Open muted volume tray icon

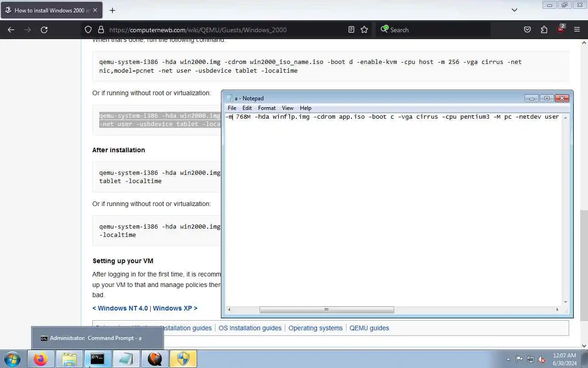click(542, 359)
